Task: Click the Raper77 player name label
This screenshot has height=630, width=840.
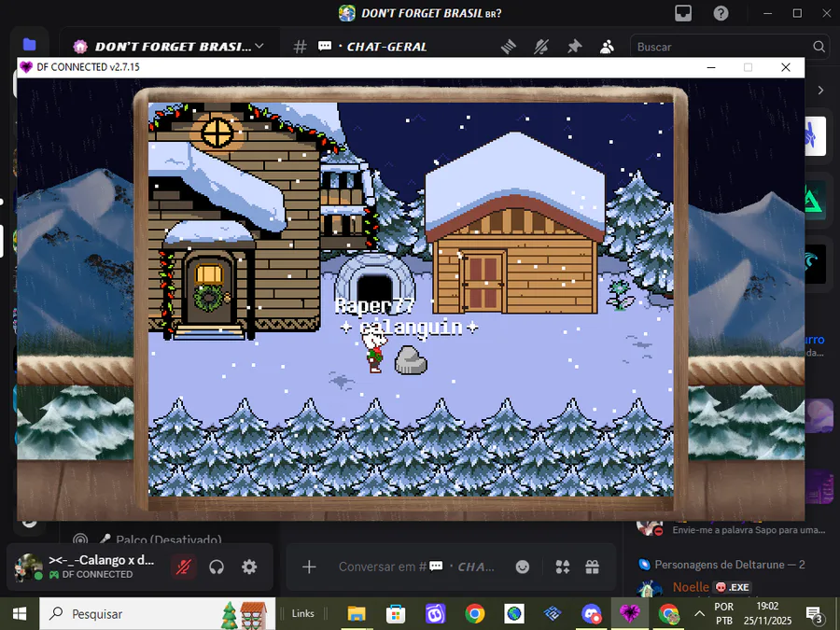Action: 374,306
